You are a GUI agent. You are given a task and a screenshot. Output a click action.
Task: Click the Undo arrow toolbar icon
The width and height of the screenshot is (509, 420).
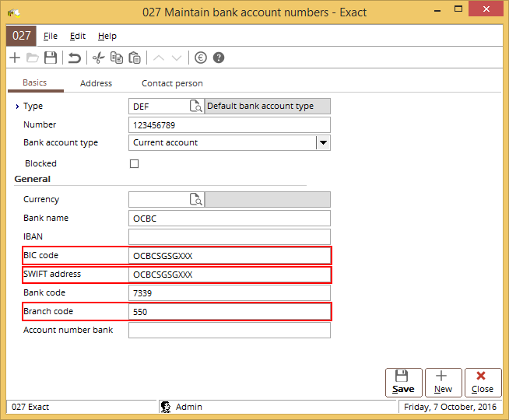[75, 58]
